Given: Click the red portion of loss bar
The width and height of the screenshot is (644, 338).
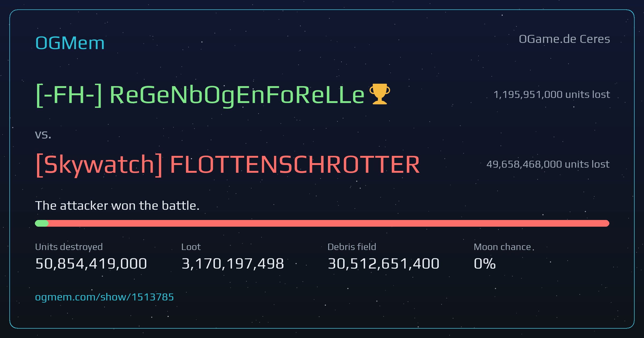Looking at the screenshot, I should (329, 223).
